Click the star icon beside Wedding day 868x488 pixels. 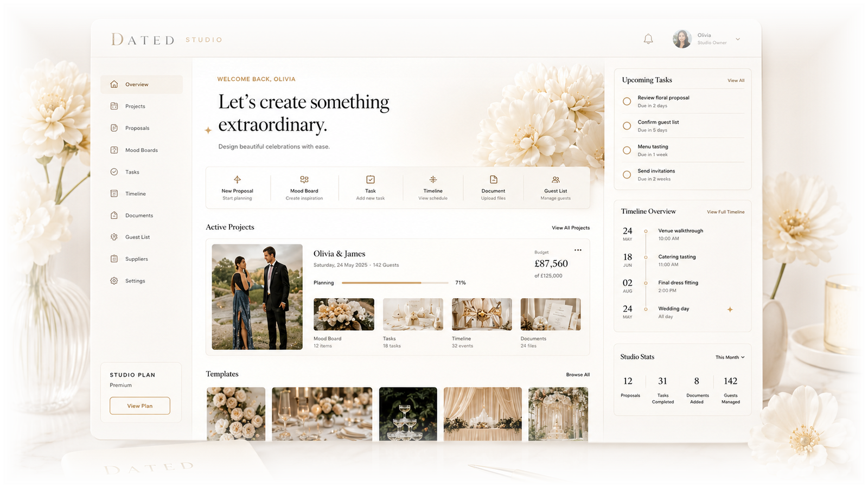pos(730,309)
